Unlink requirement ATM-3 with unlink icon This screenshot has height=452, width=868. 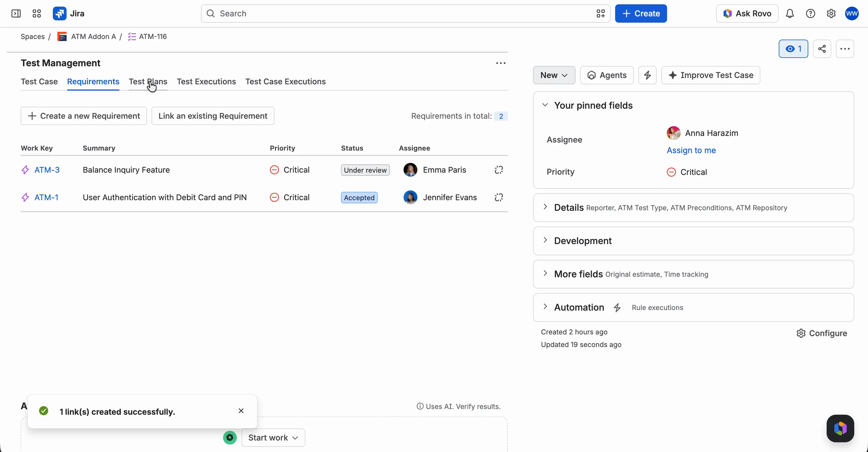tap(499, 170)
